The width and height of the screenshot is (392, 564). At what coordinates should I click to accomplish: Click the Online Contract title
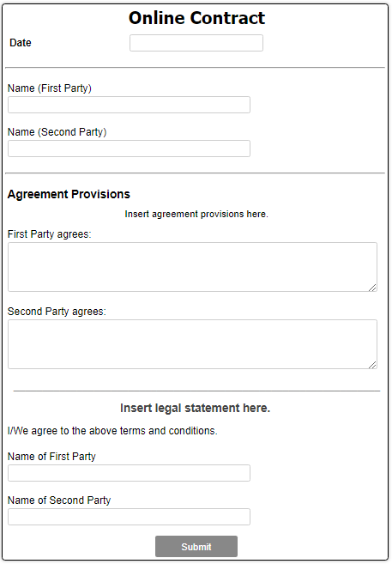pyautogui.click(x=197, y=18)
